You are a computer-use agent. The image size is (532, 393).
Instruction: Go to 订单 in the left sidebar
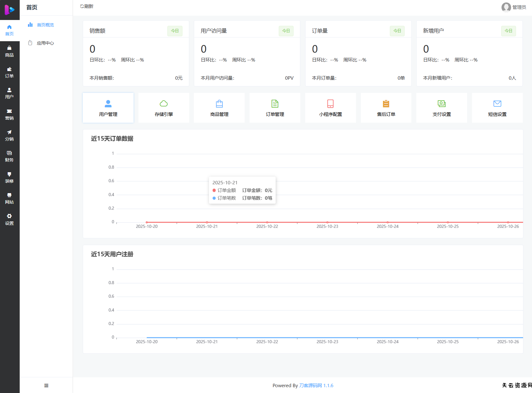click(x=9, y=72)
